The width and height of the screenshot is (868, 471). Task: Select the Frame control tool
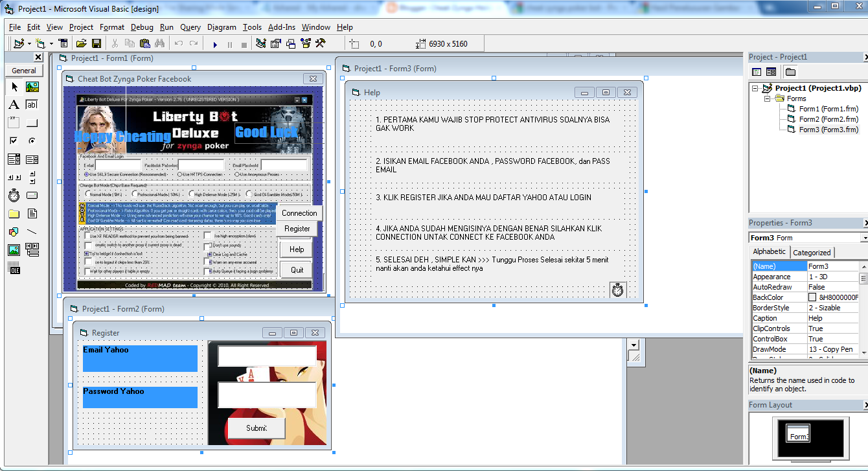[14, 123]
